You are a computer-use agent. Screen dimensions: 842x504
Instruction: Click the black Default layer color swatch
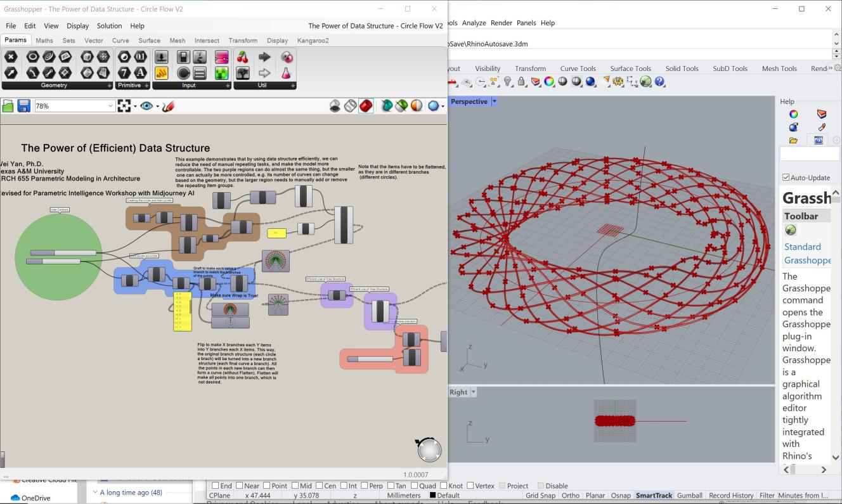432,495
